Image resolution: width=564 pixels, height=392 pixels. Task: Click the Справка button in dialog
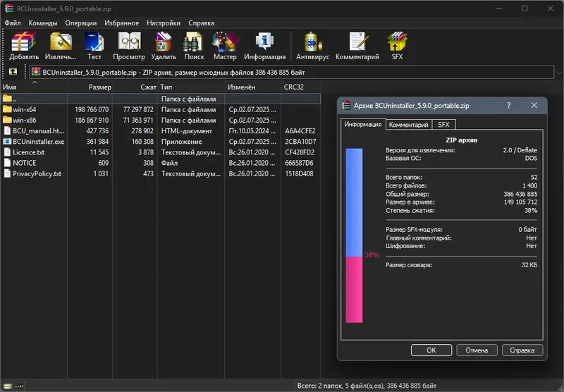tap(522, 350)
